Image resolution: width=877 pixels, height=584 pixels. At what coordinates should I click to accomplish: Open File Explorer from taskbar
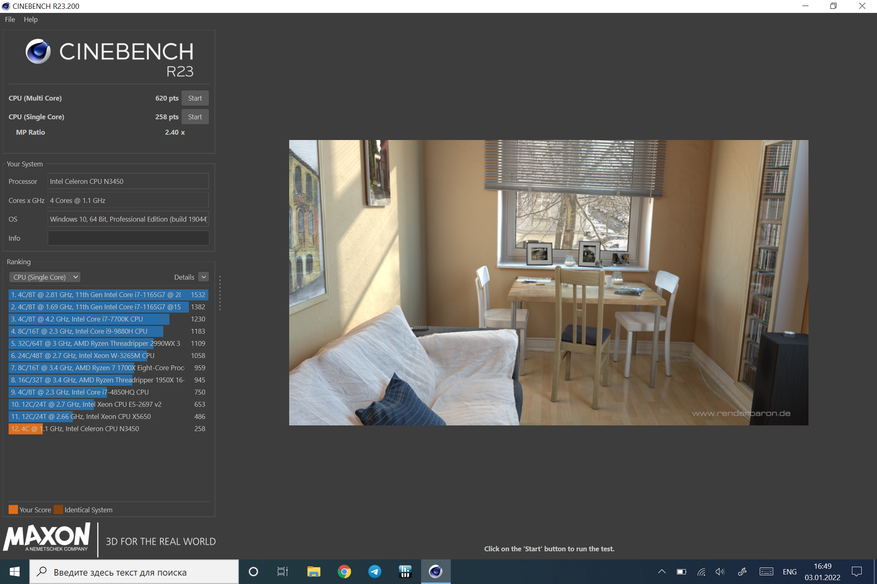[x=314, y=572]
